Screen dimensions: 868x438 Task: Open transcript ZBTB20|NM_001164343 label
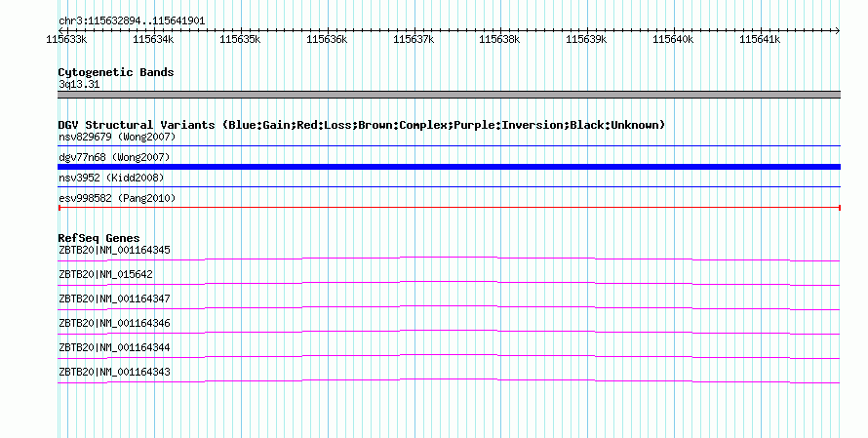114,372
